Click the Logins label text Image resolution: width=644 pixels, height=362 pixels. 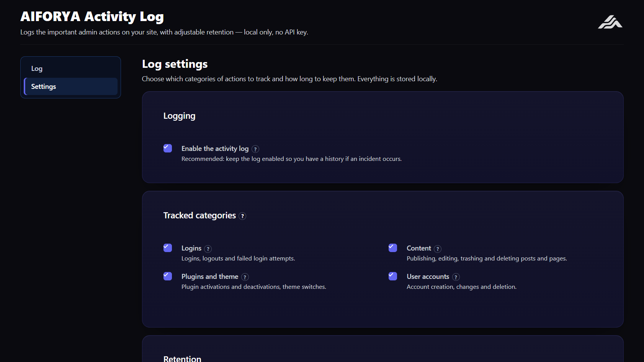pyautogui.click(x=191, y=248)
